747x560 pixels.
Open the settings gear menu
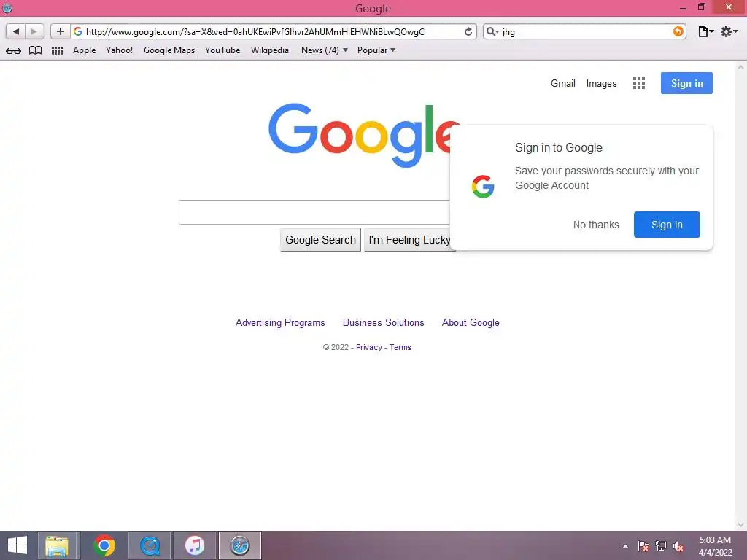click(729, 31)
